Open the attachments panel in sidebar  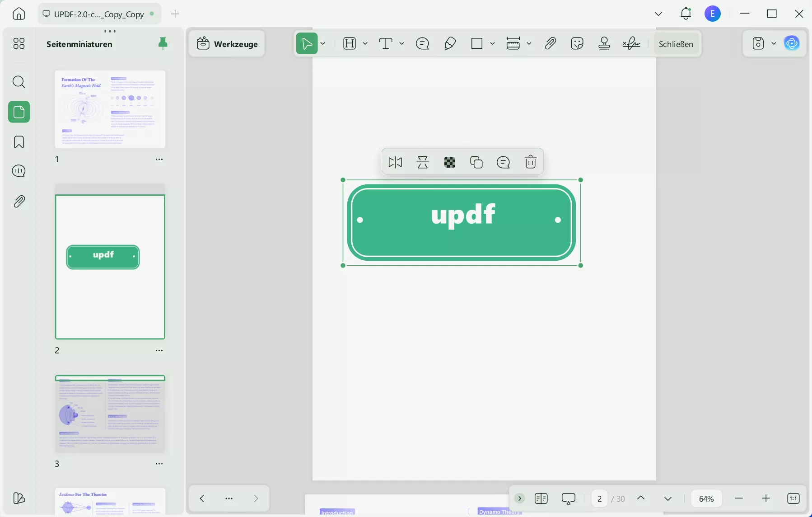pos(19,202)
